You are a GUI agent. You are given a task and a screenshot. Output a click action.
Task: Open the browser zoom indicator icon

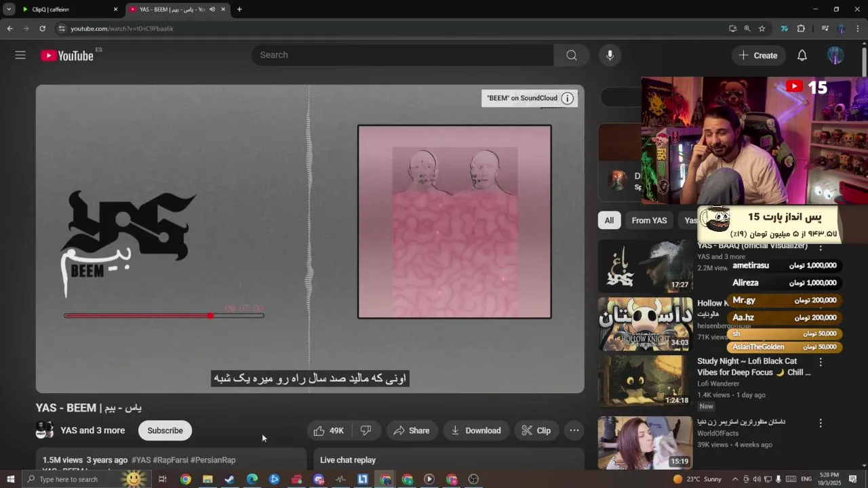pos(747,28)
